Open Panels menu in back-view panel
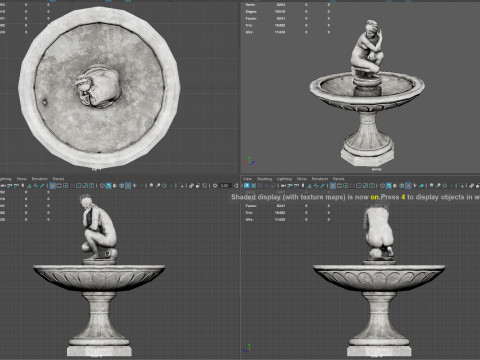 click(x=338, y=179)
